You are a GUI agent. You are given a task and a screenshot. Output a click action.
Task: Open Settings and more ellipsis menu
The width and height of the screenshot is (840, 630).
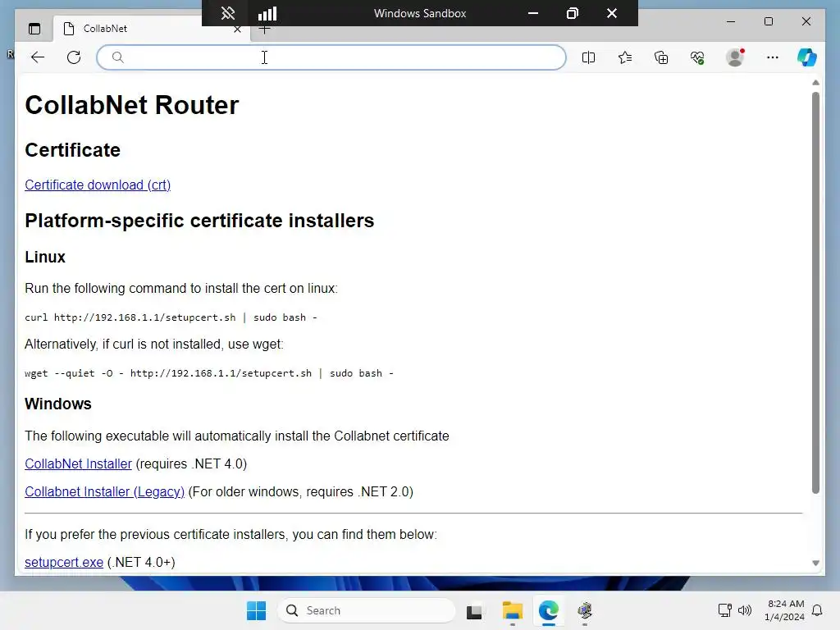click(x=772, y=57)
